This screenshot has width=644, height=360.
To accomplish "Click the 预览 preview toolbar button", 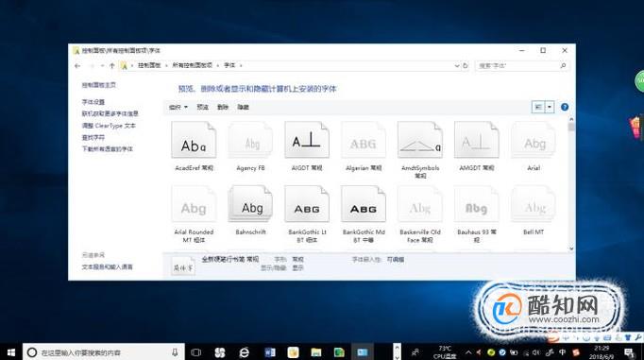I will (202, 108).
